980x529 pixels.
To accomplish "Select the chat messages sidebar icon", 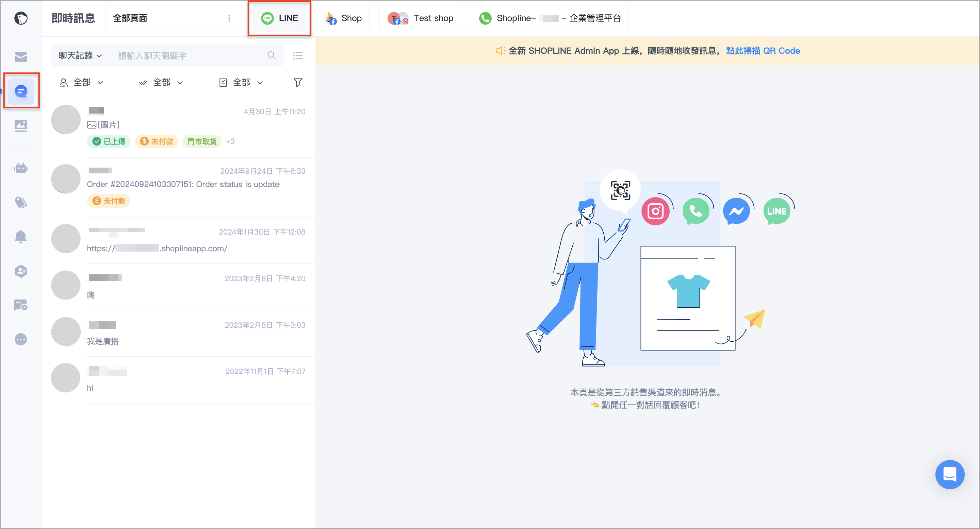I will (x=21, y=91).
